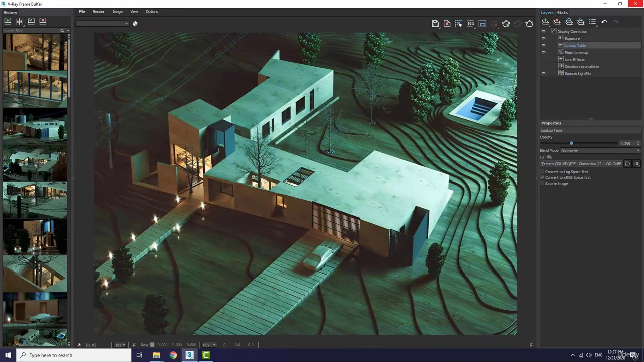Delete selected history image
This screenshot has height=362, width=644.
(x=43, y=21)
